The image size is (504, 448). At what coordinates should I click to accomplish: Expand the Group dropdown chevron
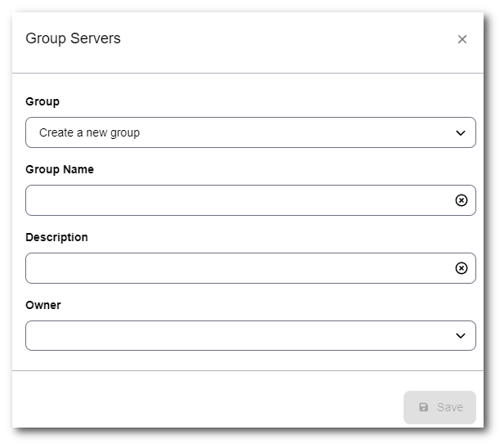coord(460,132)
